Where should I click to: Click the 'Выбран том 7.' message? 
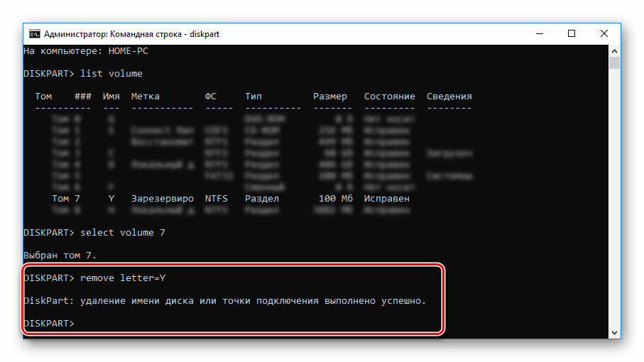(x=60, y=256)
